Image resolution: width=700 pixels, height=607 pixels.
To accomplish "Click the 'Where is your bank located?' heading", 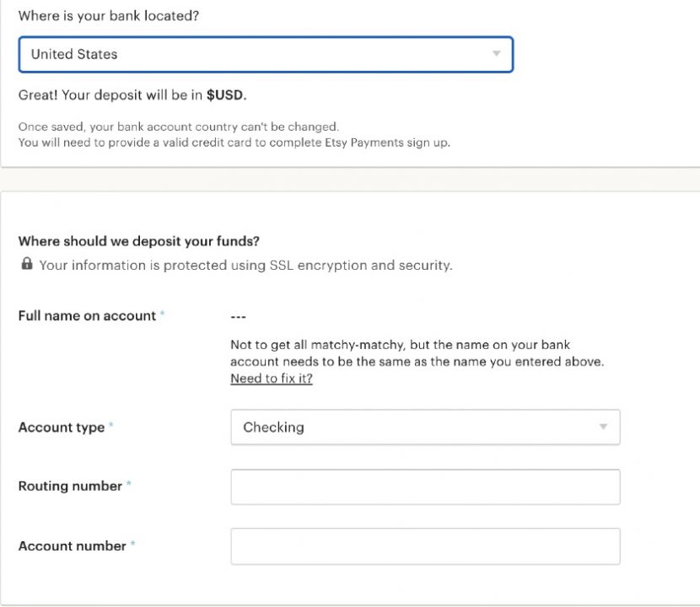I will click(108, 16).
